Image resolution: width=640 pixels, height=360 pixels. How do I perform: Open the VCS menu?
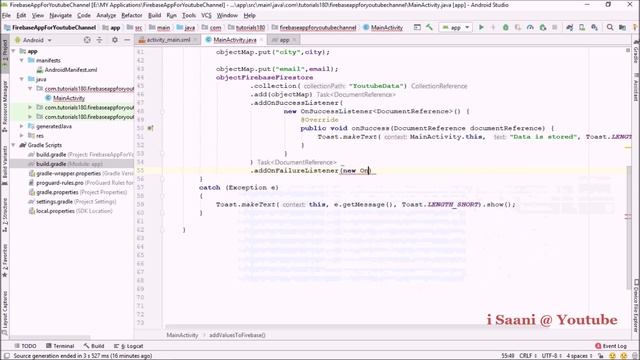pos(207,16)
